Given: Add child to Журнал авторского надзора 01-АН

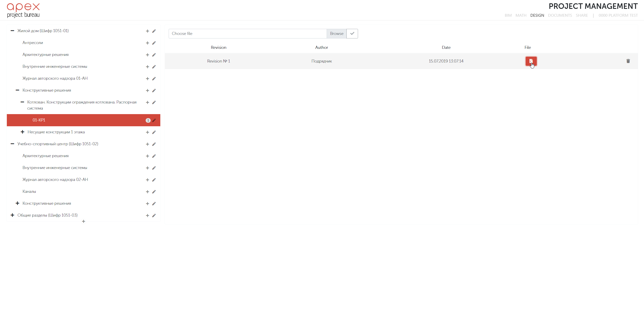Looking at the screenshot, I should pyautogui.click(x=147, y=79).
